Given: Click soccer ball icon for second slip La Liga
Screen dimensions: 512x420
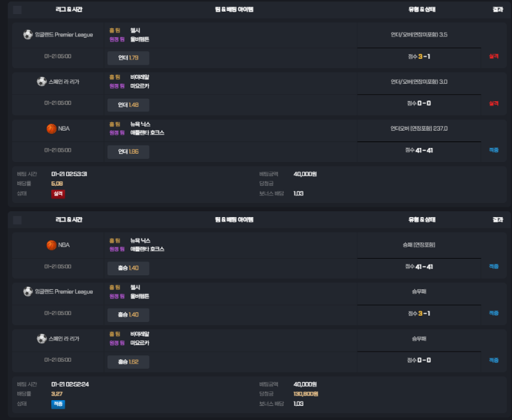Looking at the screenshot, I should (42, 339).
